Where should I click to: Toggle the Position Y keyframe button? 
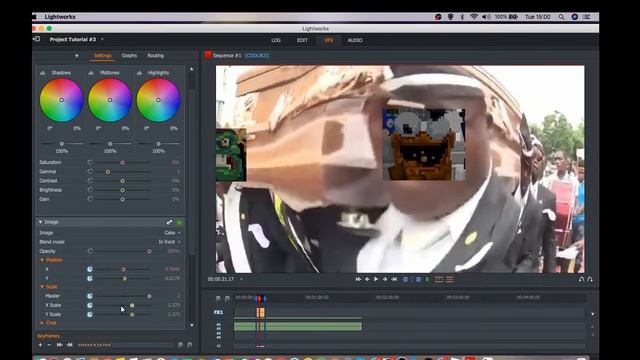click(x=90, y=278)
